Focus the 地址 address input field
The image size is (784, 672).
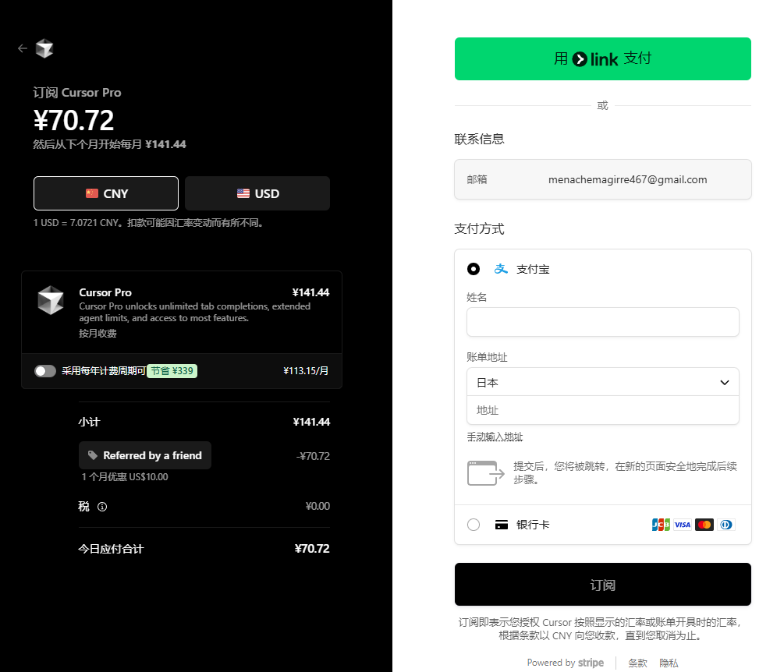[x=602, y=410]
